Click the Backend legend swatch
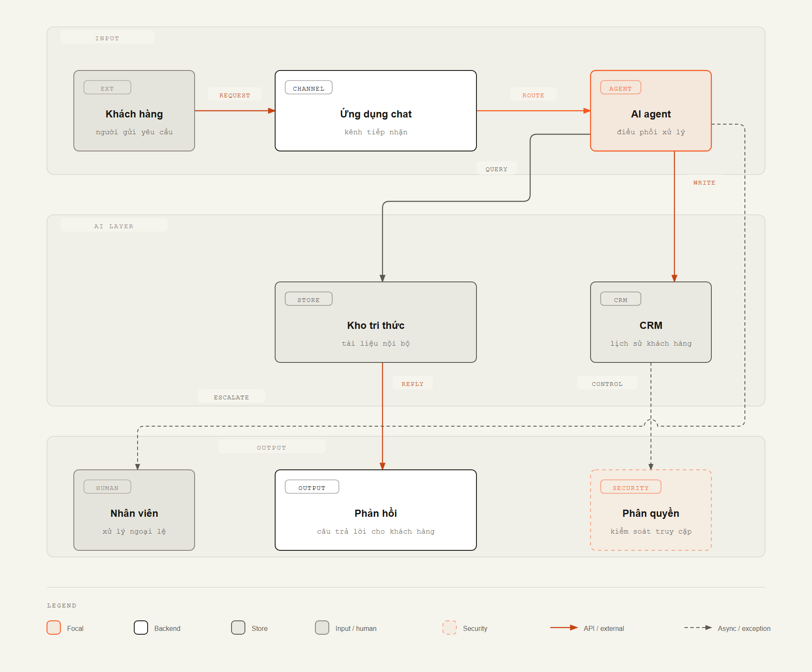This screenshot has height=672, width=812. (x=141, y=628)
